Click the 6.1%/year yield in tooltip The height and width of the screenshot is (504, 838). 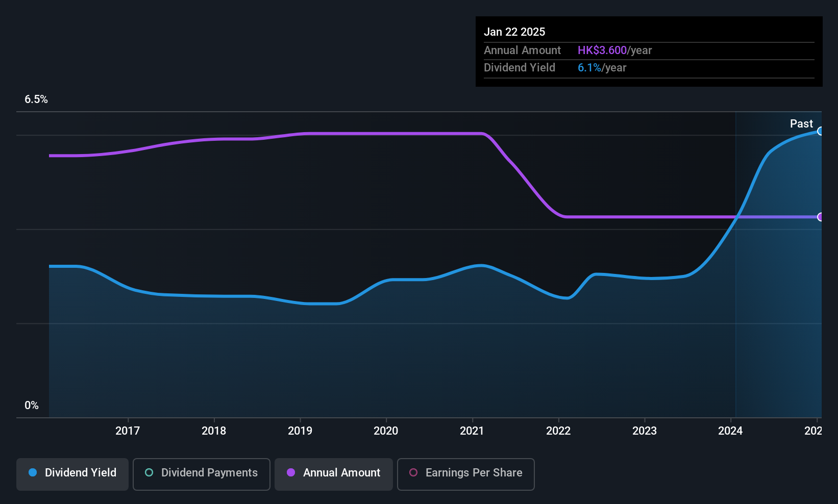coord(602,67)
